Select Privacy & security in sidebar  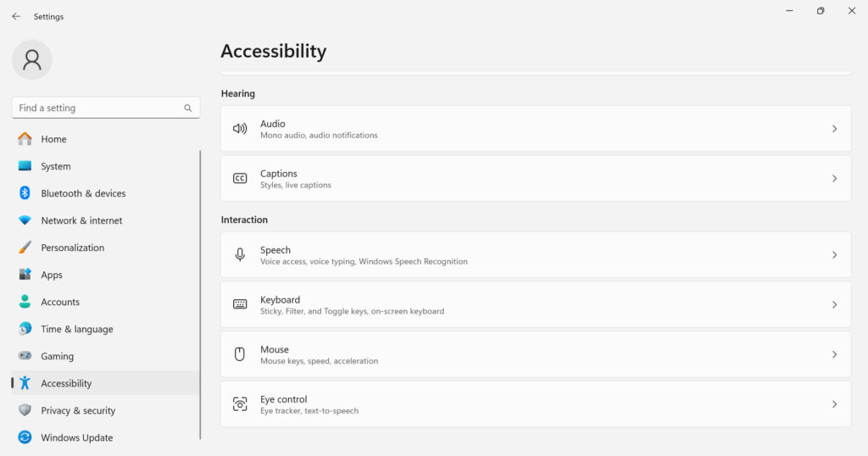tap(77, 410)
